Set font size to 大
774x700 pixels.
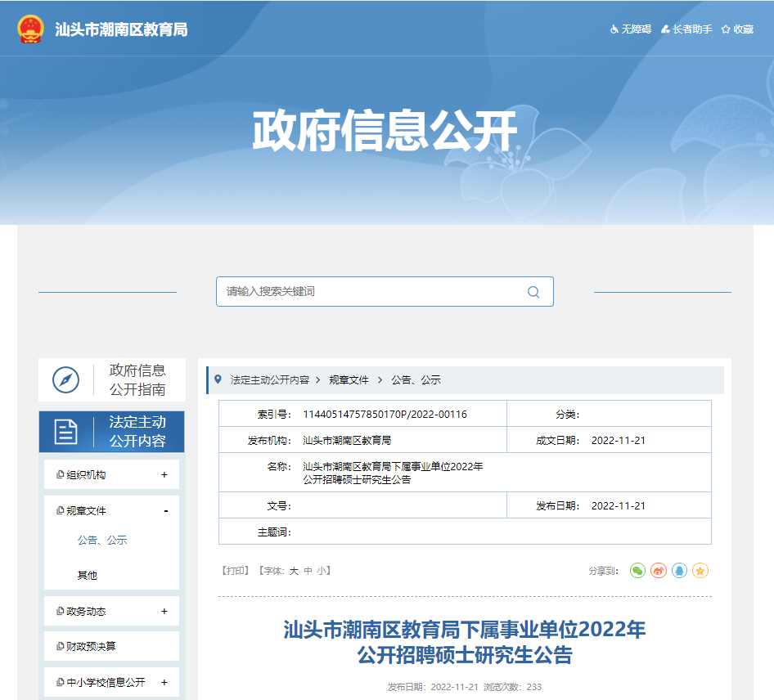coord(294,571)
